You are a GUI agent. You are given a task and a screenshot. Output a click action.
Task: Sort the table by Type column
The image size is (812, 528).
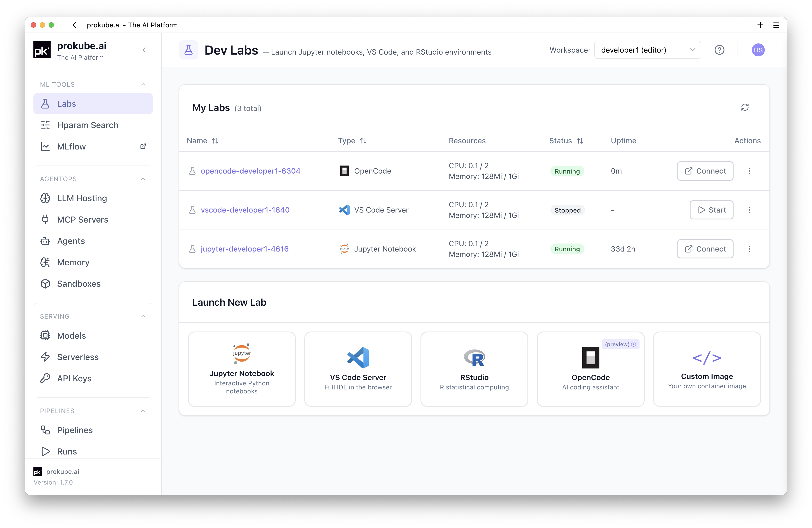click(x=353, y=141)
